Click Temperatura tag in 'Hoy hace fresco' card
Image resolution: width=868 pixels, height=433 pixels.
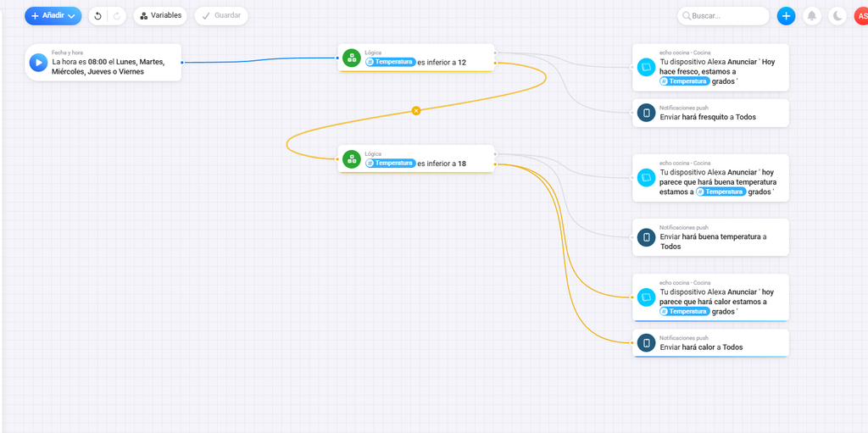pyautogui.click(x=684, y=81)
